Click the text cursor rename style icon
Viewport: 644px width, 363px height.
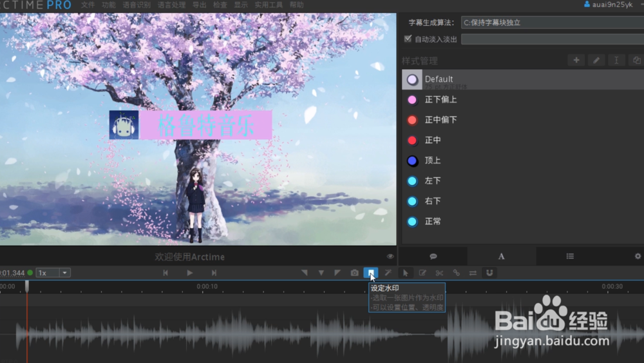[616, 60]
